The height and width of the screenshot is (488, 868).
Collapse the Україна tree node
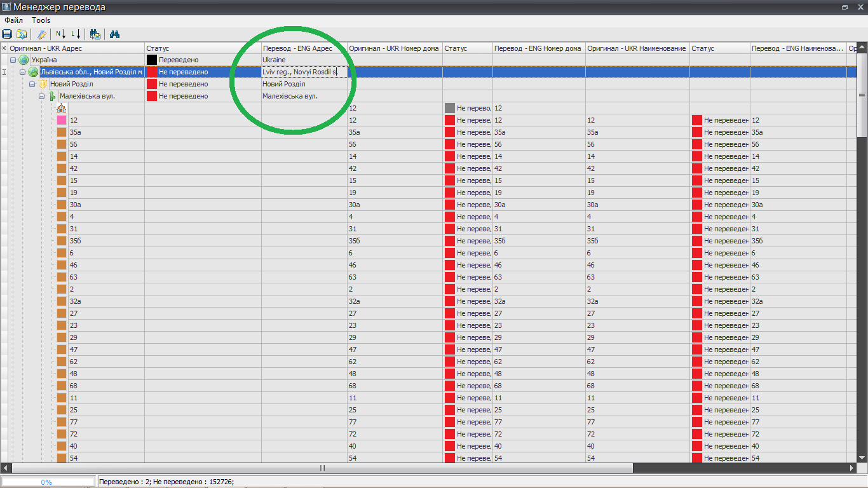pyautogui.click(x=13, y=60)
